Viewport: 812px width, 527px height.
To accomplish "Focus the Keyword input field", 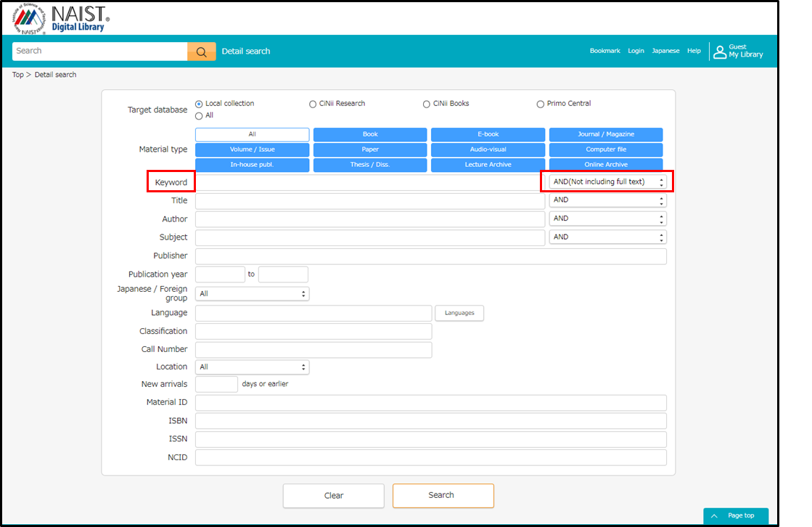I will [370, 182].
